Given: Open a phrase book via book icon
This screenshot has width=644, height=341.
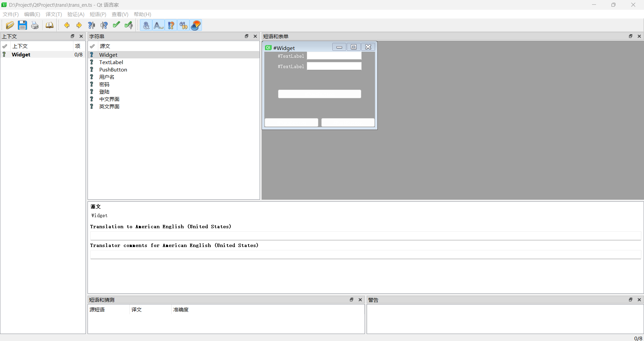Looking at the screenshot, I should point(49,25).
